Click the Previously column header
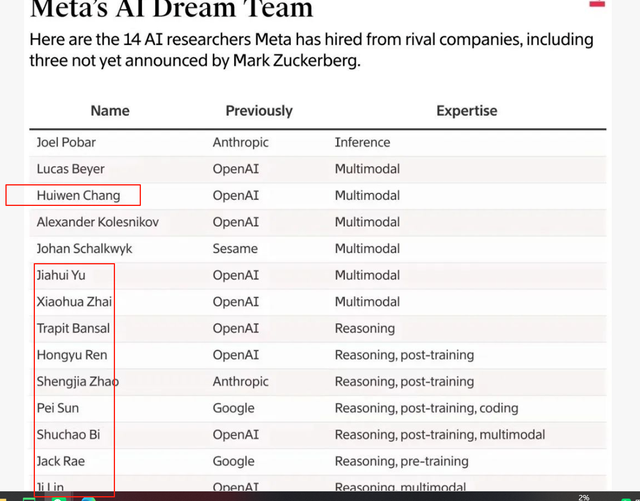The width and height of the screenshot is (640, 501). pos(259,111)
